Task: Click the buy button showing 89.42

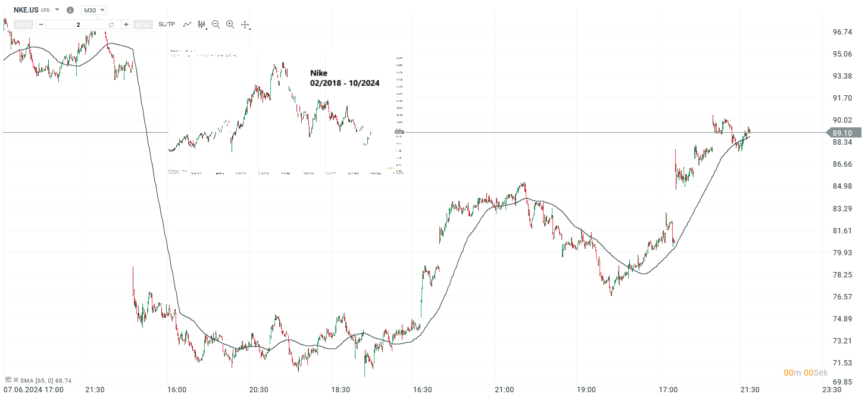Action: (143, 24)
